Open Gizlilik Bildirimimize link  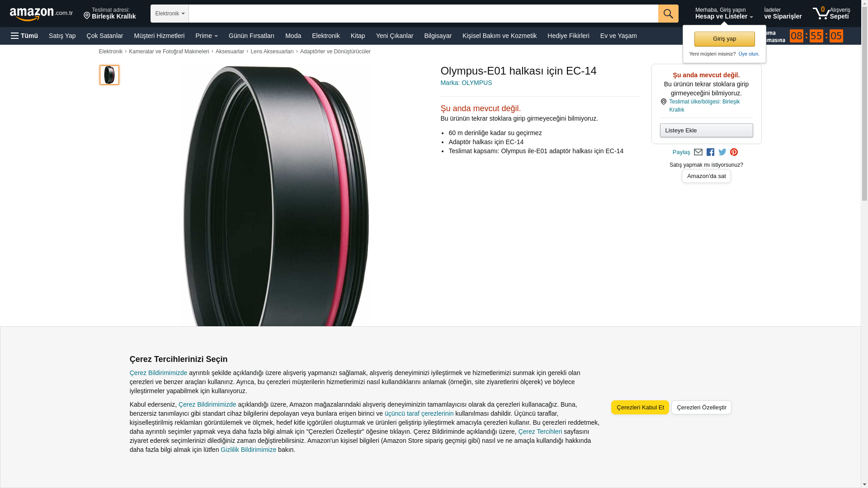pos(248,450)
